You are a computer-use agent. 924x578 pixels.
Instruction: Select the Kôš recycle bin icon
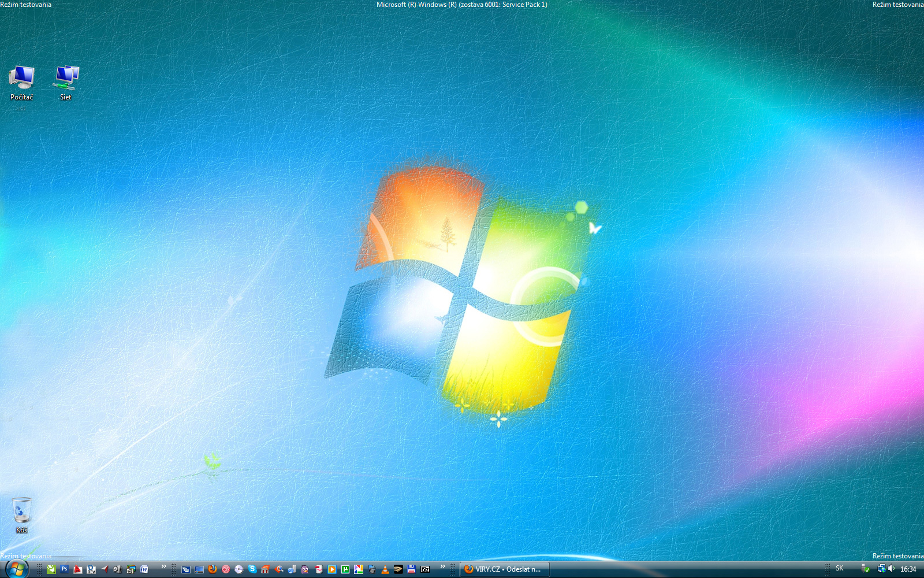pyautogui.click(x=21, y=515)
